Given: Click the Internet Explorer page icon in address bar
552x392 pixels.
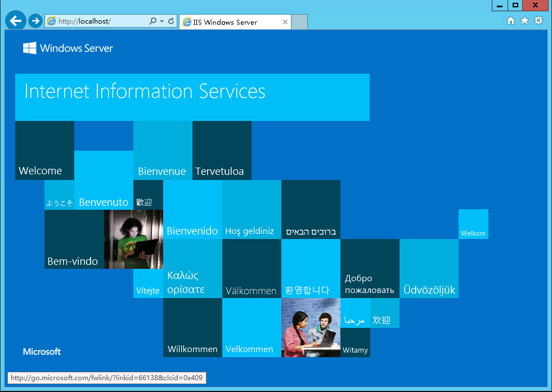Looking at the screenshot, I should pos(51,21).
